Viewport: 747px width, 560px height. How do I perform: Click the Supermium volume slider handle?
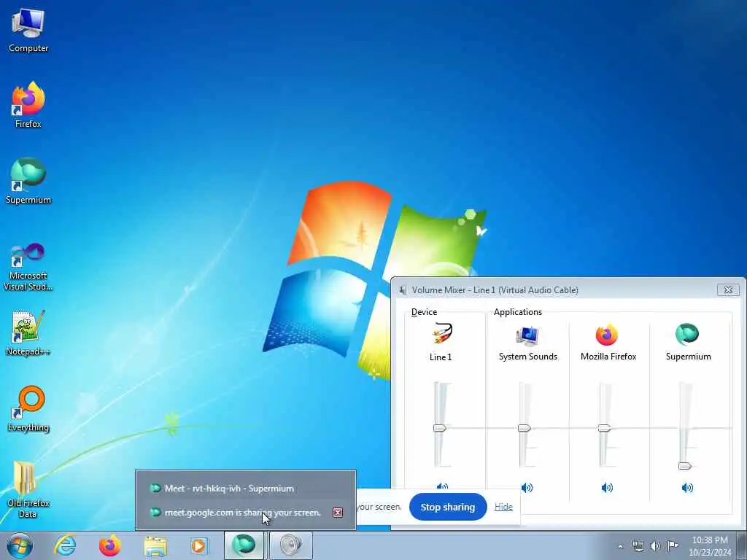point(684,466)
